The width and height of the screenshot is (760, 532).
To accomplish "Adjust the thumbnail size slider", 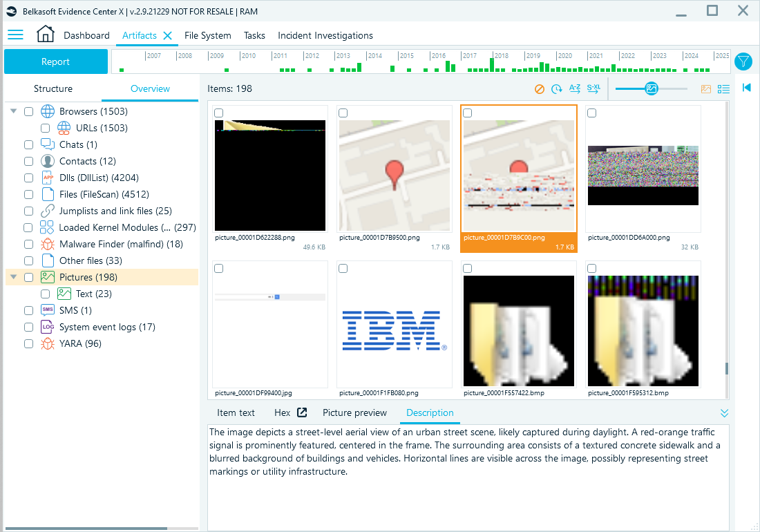I will pyautogui.click(x=651, y=88).
